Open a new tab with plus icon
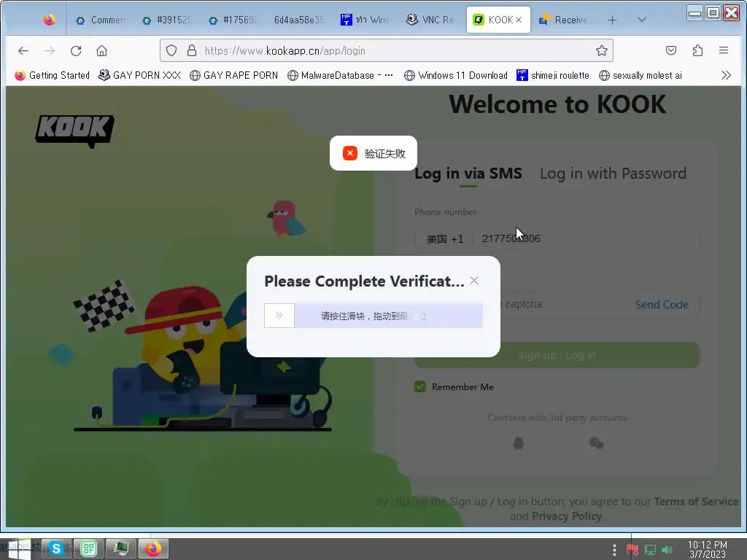The image size is (747, 560). pyautogui.click(x=612, y=20)
